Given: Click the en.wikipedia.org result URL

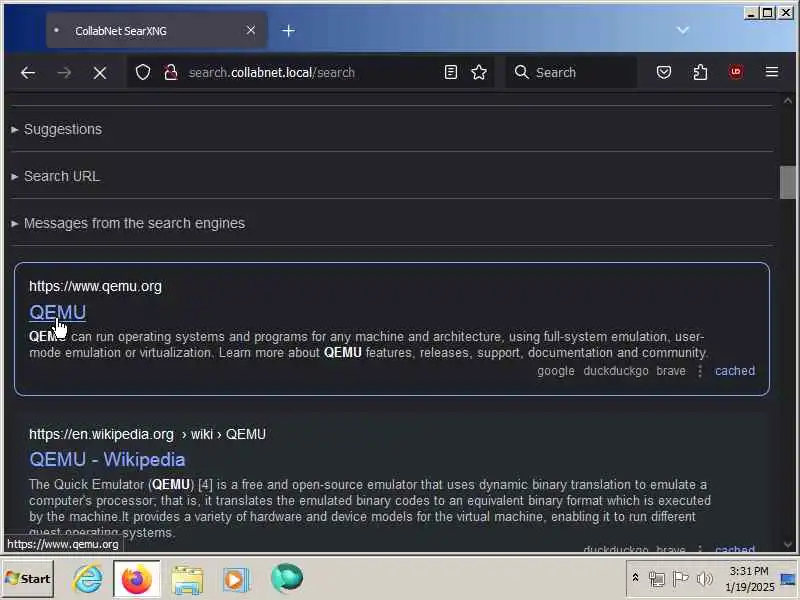Looking at the screenshot, I should (x=147, y=434).
